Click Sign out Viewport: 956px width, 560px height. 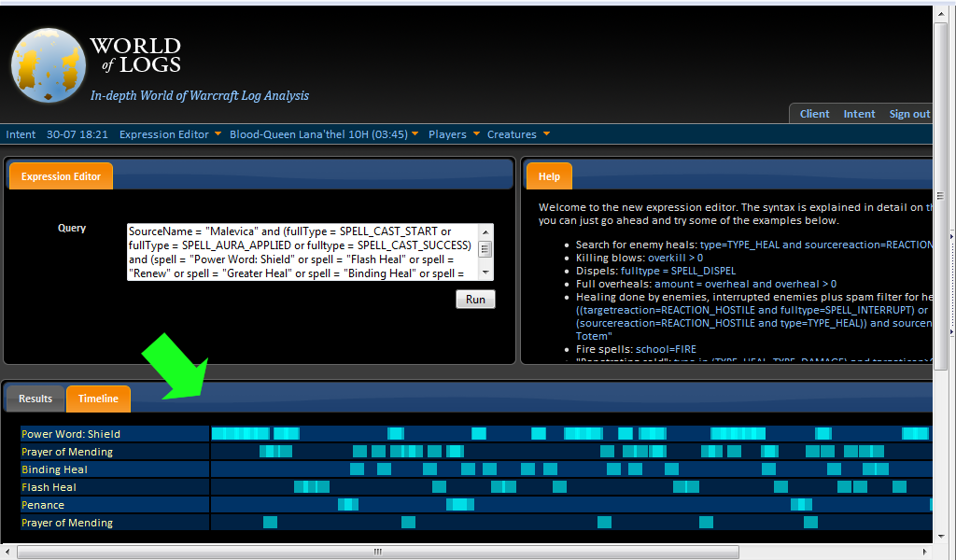coord(909,114)
